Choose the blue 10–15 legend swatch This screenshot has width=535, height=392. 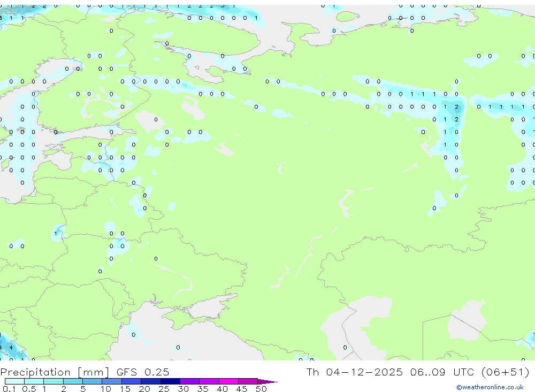(112, 381)
